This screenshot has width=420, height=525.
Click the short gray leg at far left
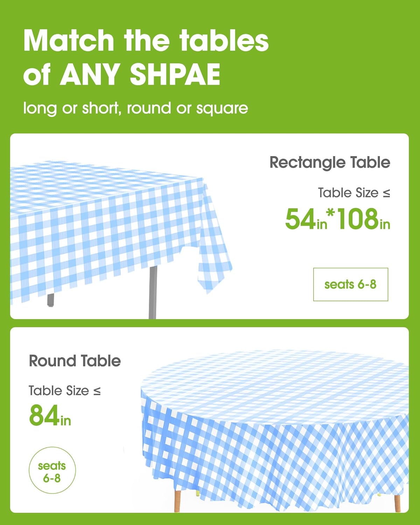point(51,300)
